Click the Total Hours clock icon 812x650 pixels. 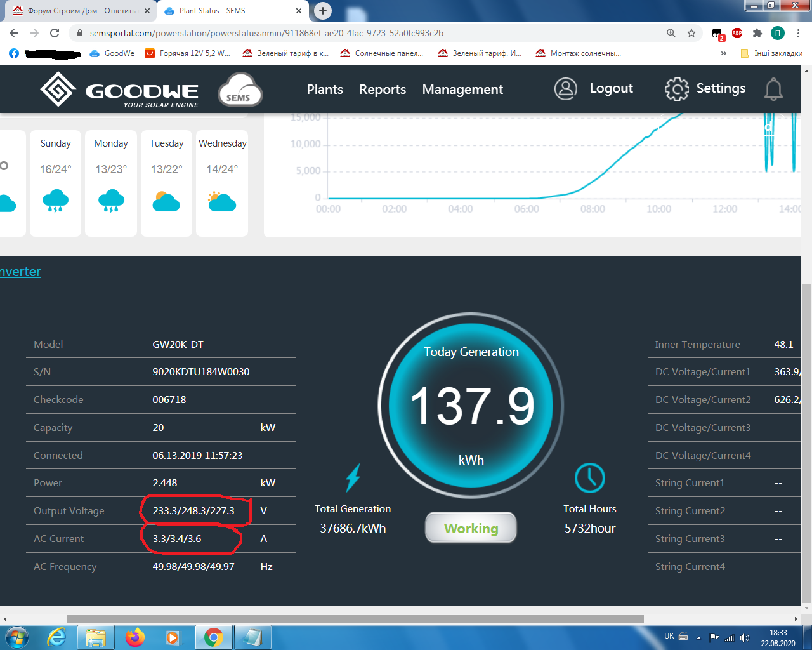click(589, 478)
